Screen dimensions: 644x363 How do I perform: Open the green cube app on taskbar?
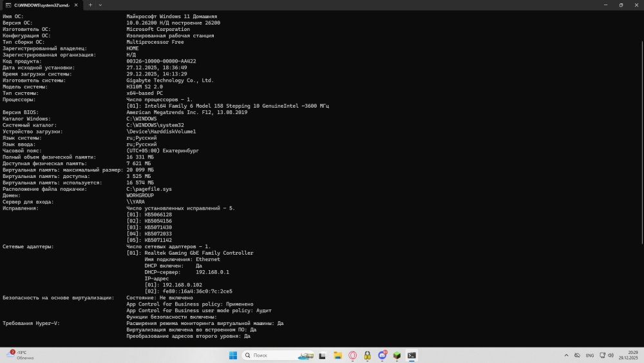point(397,355)
